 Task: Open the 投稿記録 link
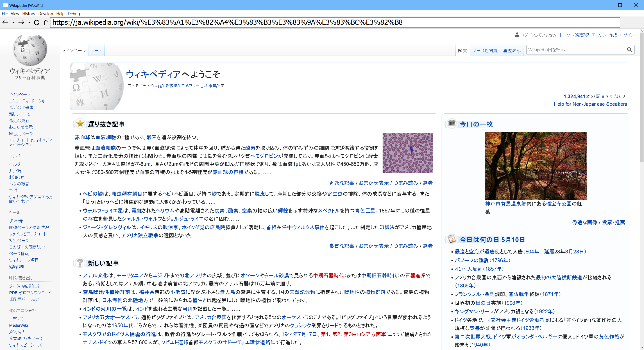click(x=581, y=35)
